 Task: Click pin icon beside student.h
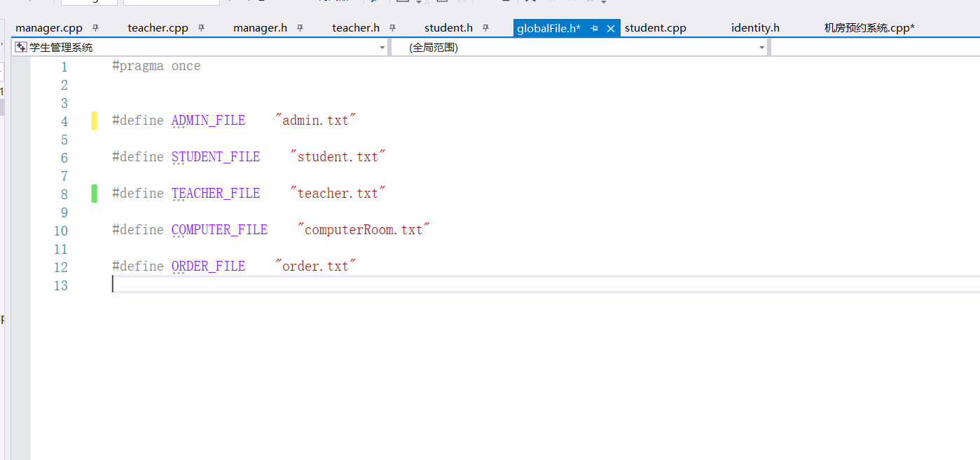pyautogui.click(x=485, y=28)
